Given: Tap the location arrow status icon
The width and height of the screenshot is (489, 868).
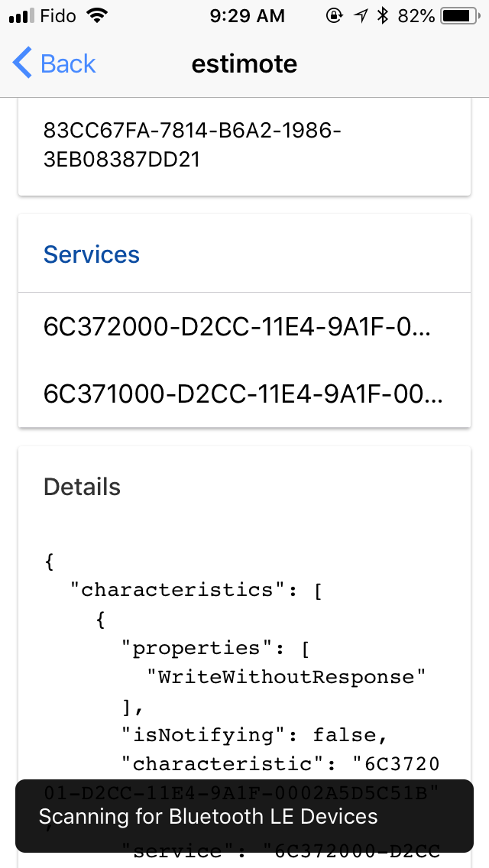Looking at the screenshot, I should coord(360,16).
